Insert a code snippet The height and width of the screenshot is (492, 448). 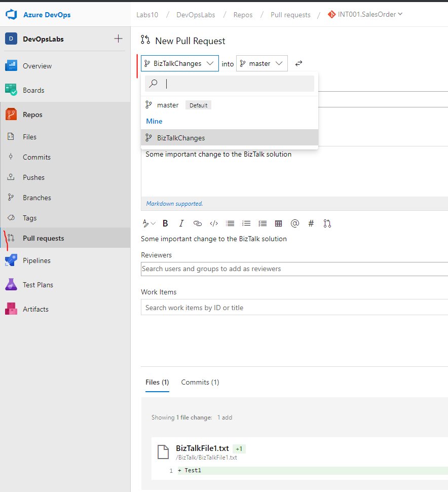click(214, 223)
